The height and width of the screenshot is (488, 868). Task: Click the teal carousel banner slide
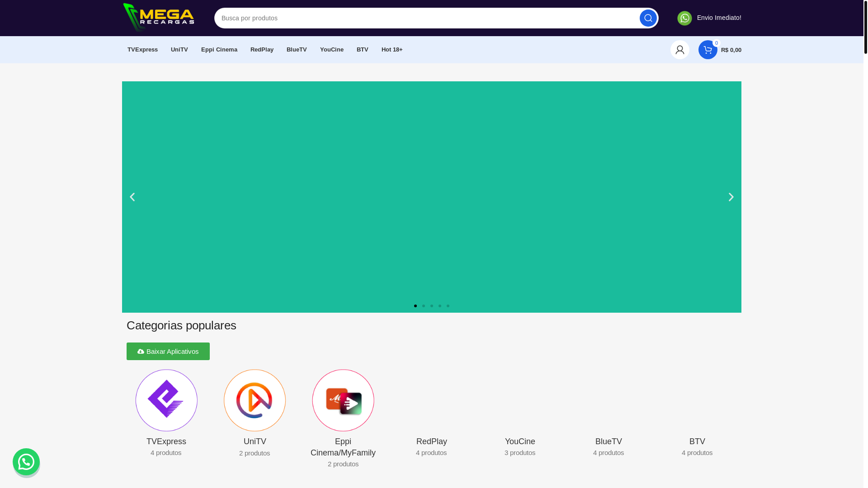pos(432,197)
